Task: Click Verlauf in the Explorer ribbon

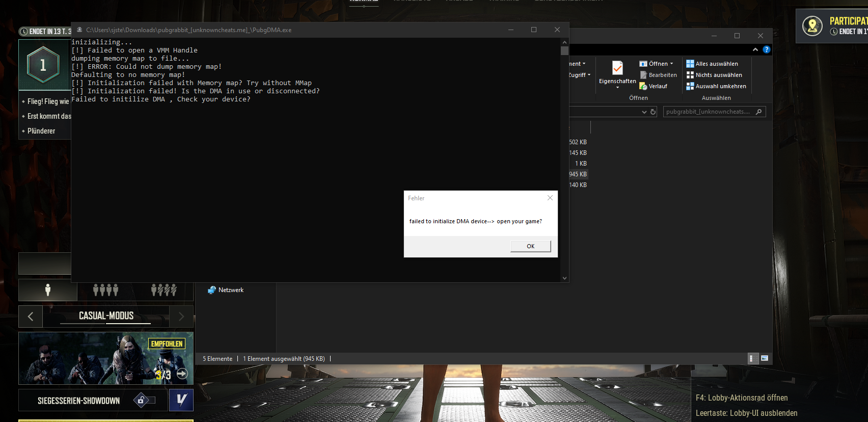Action: 654,86
